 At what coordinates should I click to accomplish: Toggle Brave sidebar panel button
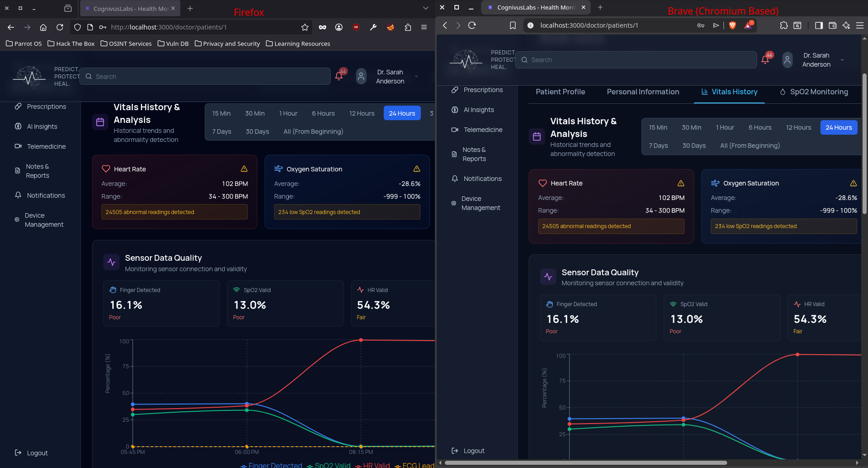click(x=819, y=25)
